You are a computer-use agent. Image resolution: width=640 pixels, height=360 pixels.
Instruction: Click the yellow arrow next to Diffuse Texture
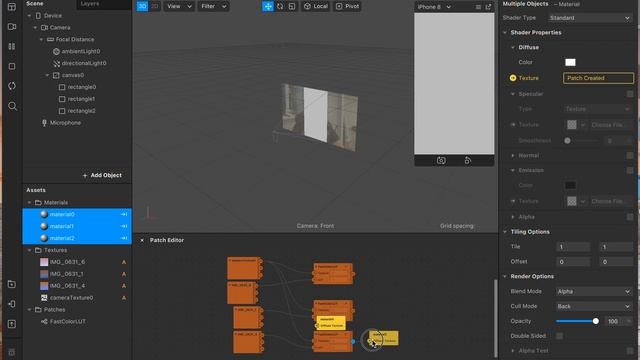point(513,78)
